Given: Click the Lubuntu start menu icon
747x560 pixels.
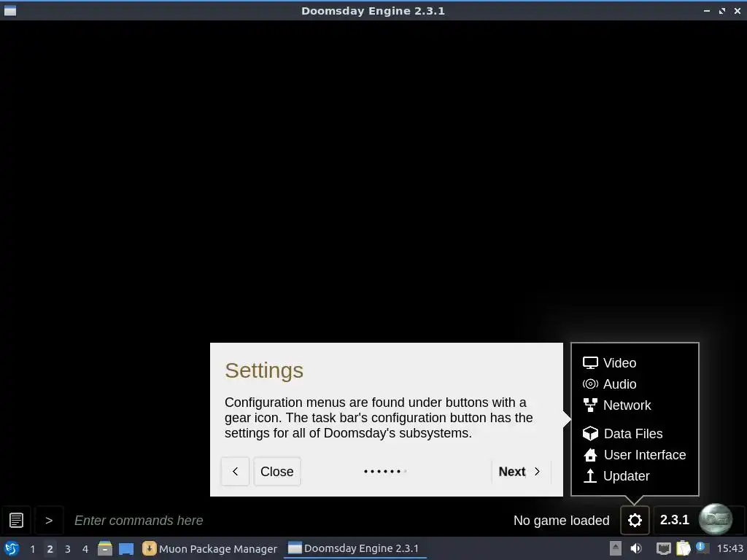Looking at the screenshot, I should (12, 548).
